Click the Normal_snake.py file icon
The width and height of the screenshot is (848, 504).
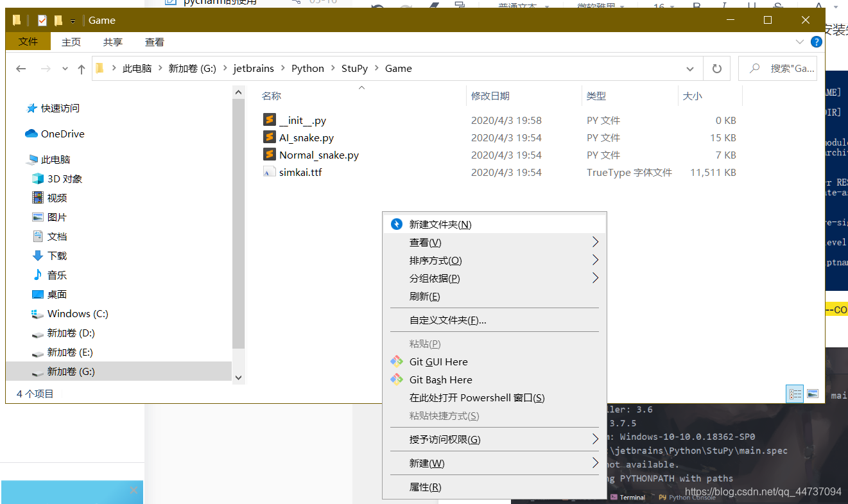270,155
